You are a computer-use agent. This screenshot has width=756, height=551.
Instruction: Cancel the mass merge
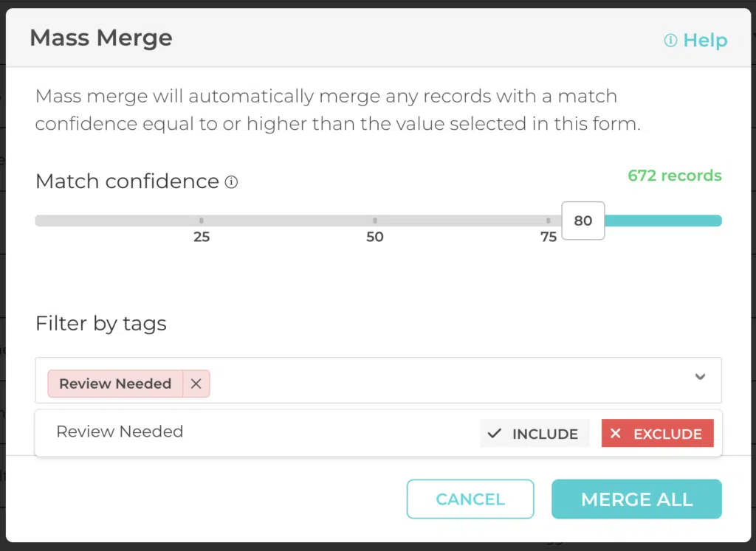[470, 499]
